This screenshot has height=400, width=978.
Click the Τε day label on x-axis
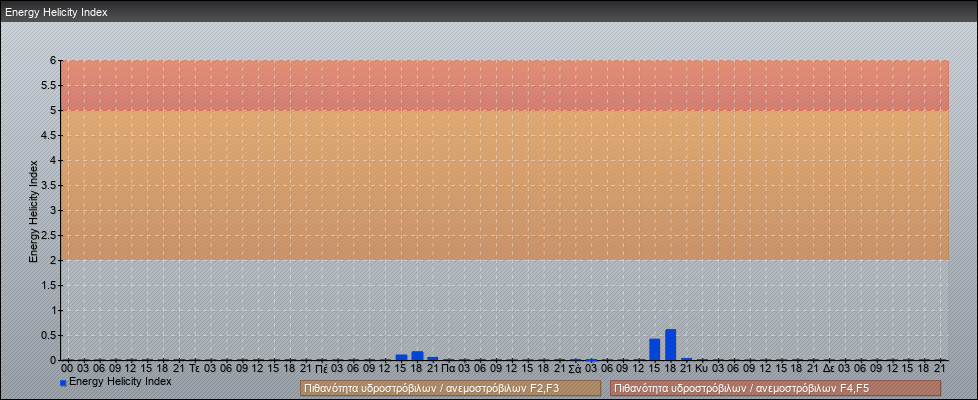click(194, 369)
